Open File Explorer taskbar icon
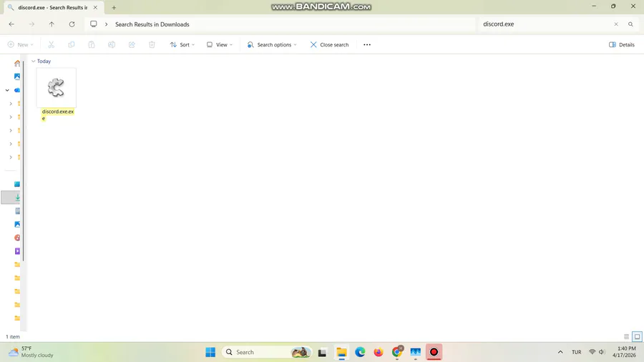This screenshot has width=644, height=362. [341, 352]
